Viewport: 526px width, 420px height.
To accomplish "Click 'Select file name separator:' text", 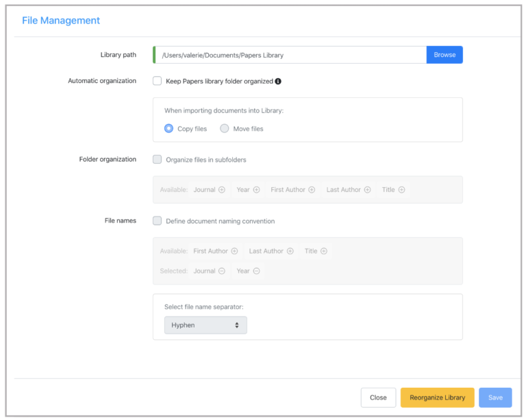I will click(203, 307).
